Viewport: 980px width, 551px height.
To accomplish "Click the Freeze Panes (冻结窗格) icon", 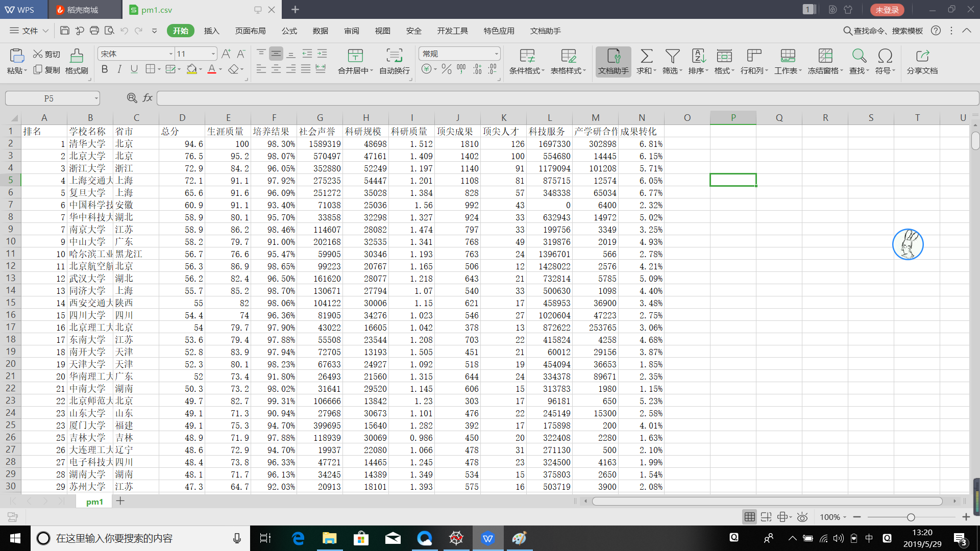I will coord(825,56).
